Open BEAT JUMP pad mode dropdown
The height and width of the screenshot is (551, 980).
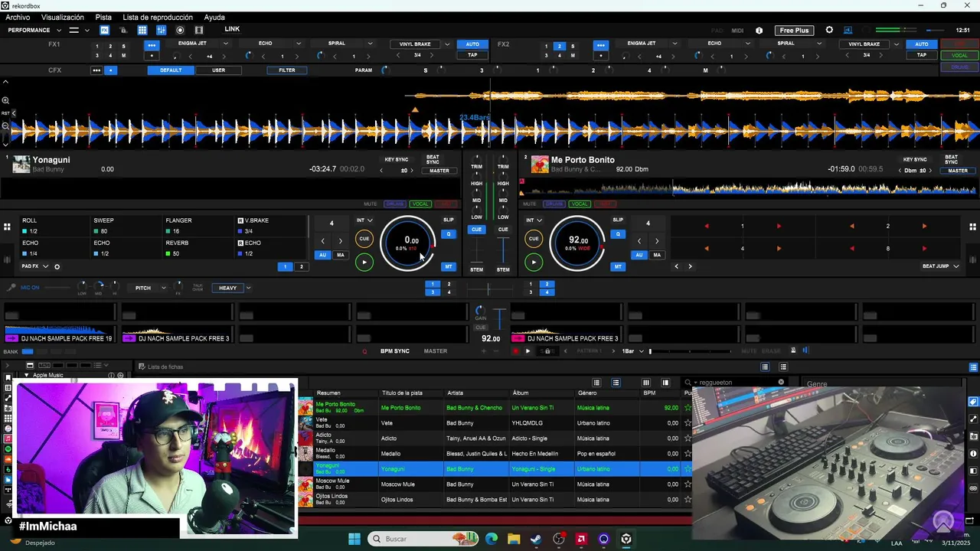coord(940,266)
